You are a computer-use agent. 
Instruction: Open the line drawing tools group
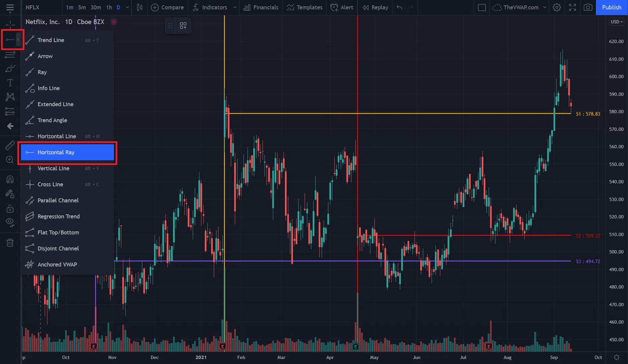[10, 40]
